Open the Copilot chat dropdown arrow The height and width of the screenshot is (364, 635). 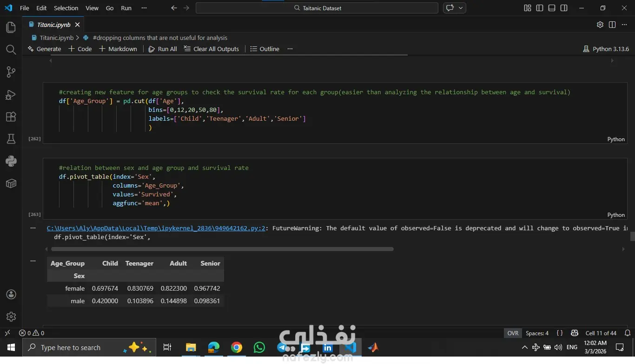coord(461,8)
